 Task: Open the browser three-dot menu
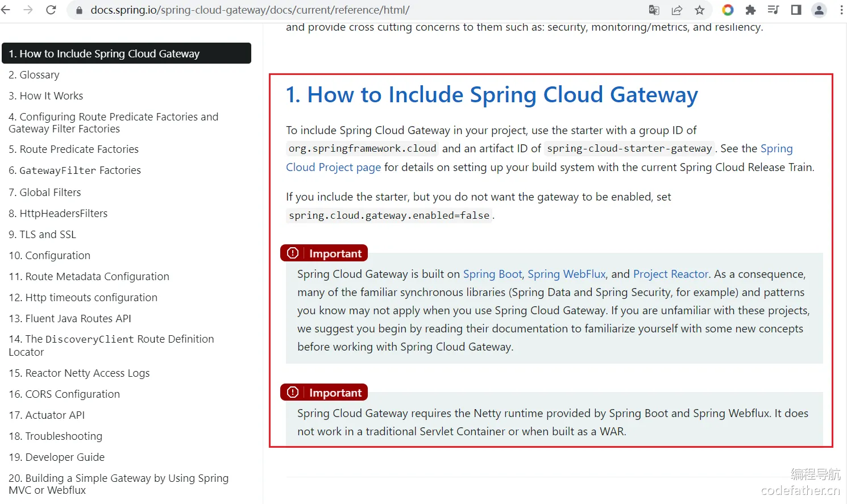(841, 10)
